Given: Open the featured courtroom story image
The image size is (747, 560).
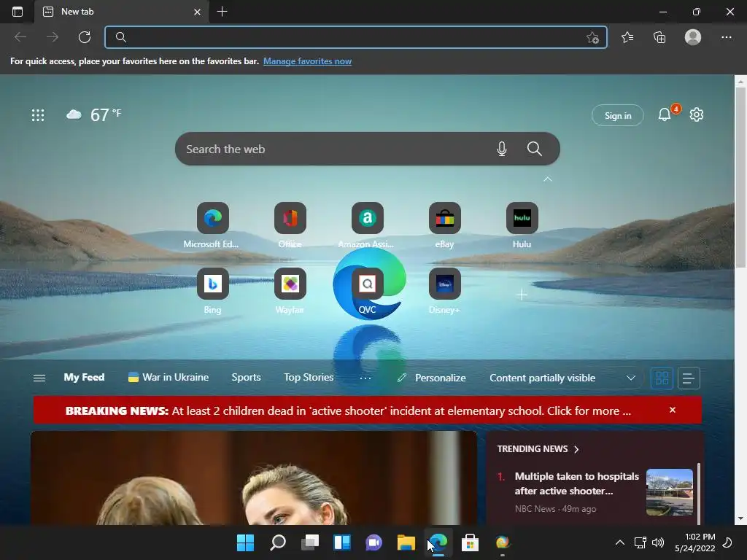Looking at the screenshot, I should (x=253, y=478).
